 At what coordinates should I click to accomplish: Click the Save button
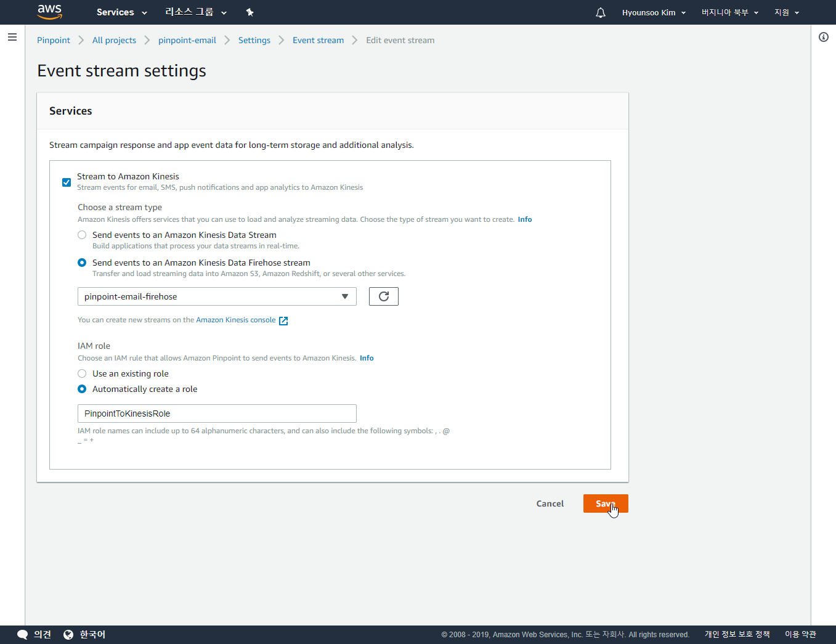[606, 503]
